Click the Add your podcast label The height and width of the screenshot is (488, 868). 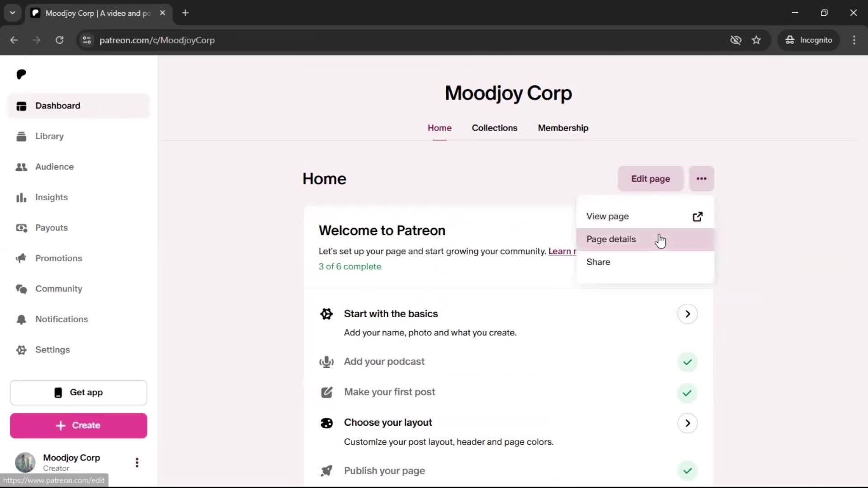tap(384, 362)
